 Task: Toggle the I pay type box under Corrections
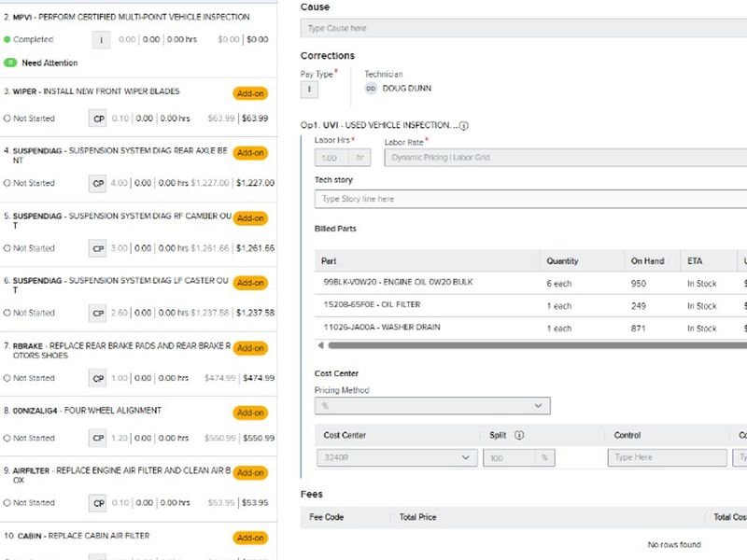(x=309, y=90)
